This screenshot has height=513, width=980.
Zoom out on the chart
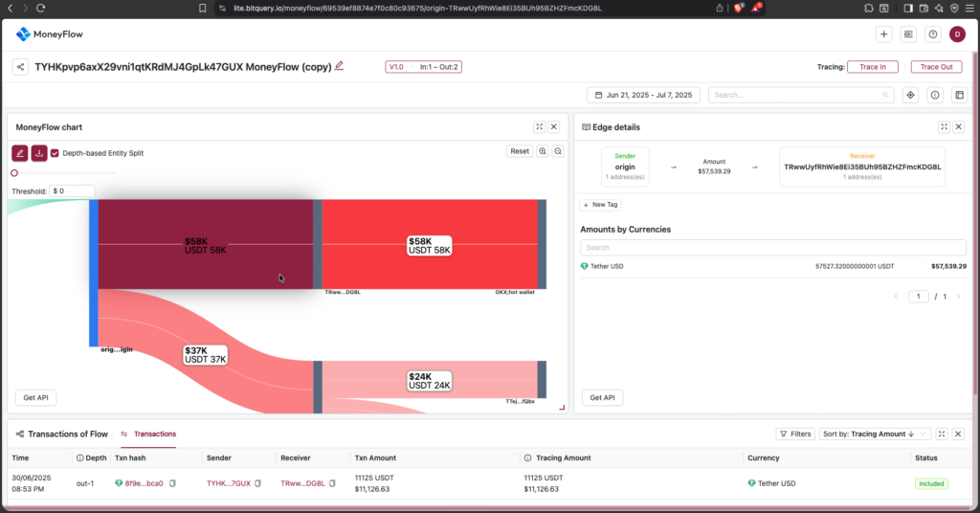(x=558, y=151)
